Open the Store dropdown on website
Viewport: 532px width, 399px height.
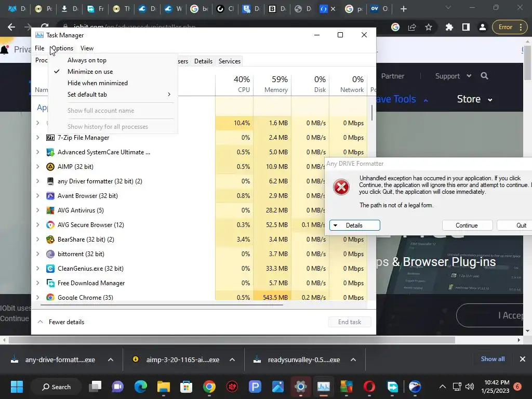[x=475, y=99]
